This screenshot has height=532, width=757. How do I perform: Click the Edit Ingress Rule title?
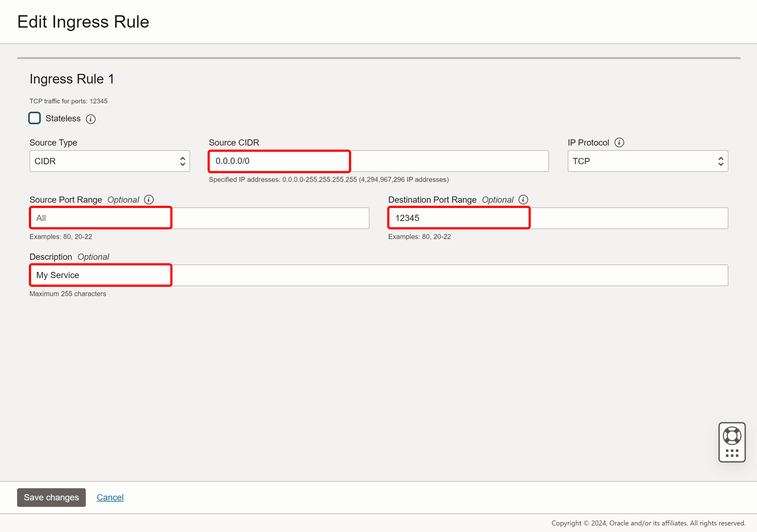[x=83, y=22]
